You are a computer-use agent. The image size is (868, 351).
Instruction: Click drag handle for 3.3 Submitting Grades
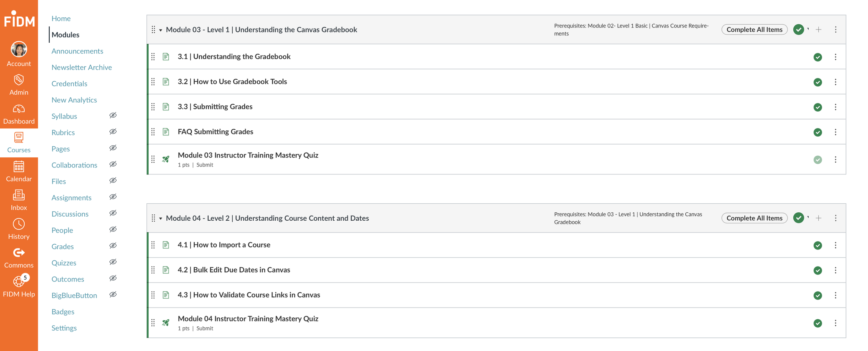coord(153,107)
